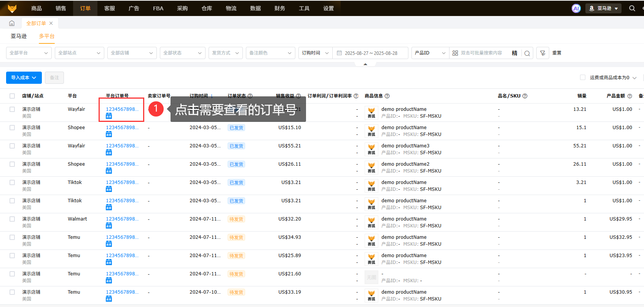The image size is (644, 307).
Task: Run search with the filter bar magnifier button
Action: click(527, 53)
